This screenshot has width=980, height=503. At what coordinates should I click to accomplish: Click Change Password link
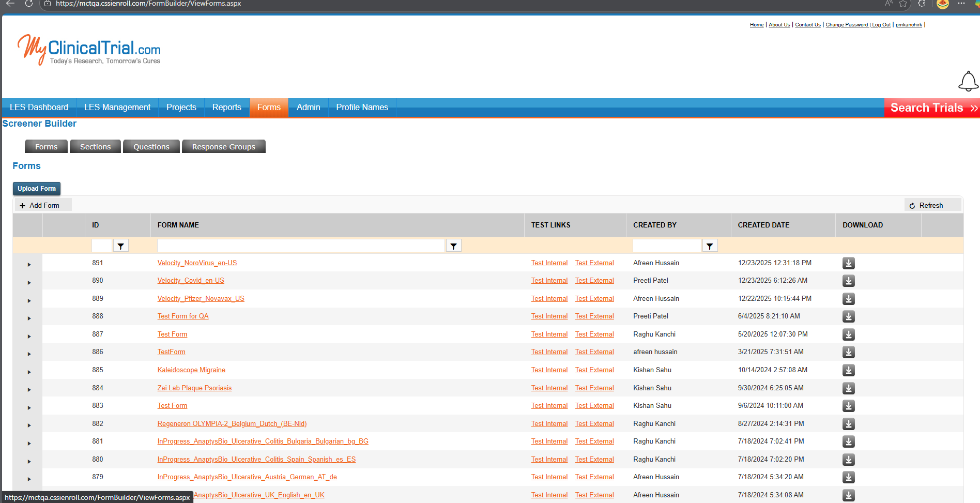point(847,25)
